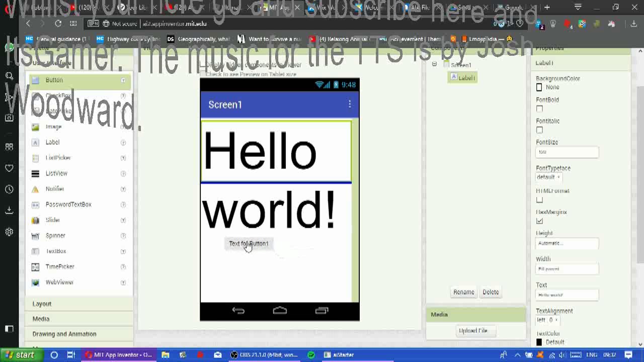
Task: Click the Text property Hello world field
Action: [x=567, y=295]
